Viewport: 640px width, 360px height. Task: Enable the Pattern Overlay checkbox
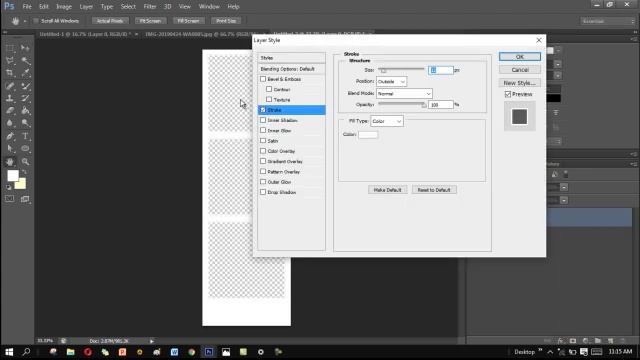(x=263, y=171)
